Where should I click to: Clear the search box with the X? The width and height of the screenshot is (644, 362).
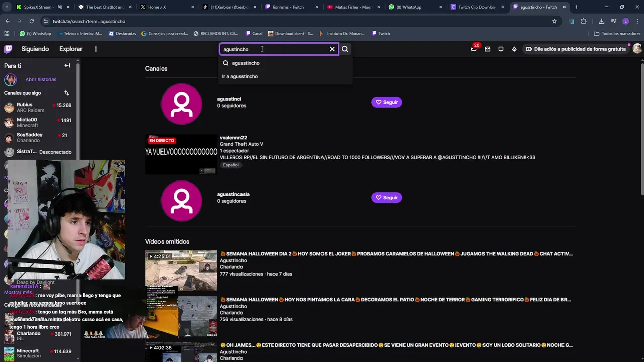point(332,49)
